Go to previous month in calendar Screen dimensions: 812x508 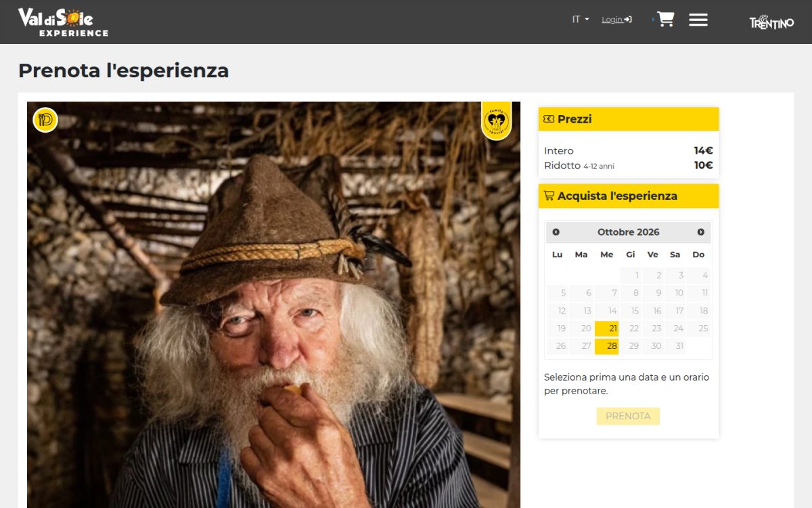pyautogui.click(x=556, y=232)
